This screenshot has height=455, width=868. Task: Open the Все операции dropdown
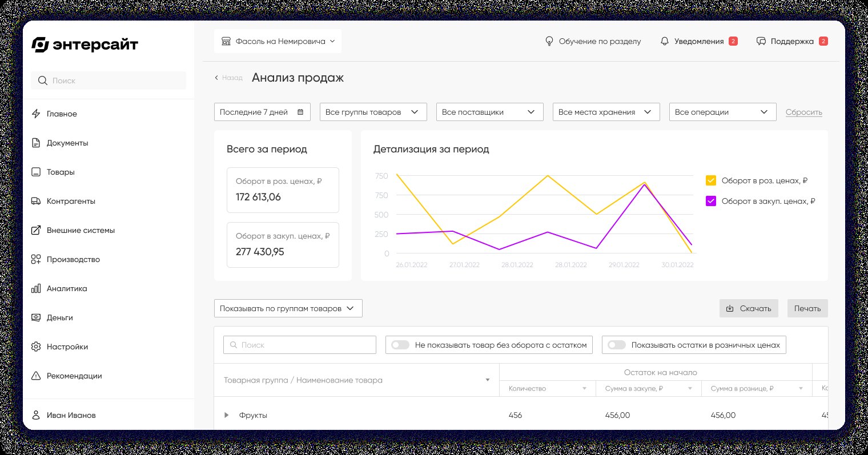723,112
